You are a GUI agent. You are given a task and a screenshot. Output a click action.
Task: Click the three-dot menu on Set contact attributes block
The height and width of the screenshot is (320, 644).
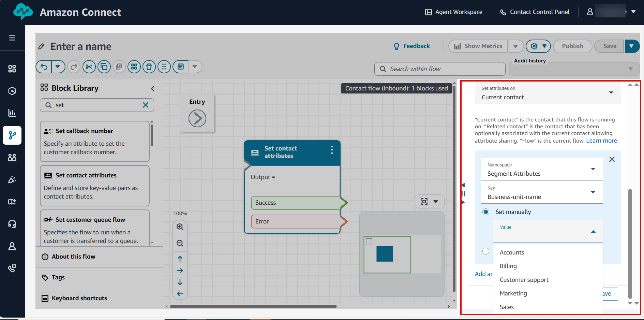pyautogui.click(x=332, y=150)
